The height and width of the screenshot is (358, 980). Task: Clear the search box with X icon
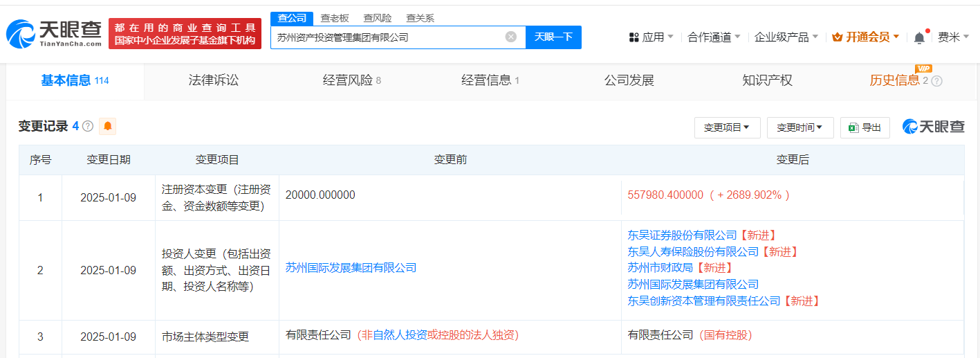(510, 37)
